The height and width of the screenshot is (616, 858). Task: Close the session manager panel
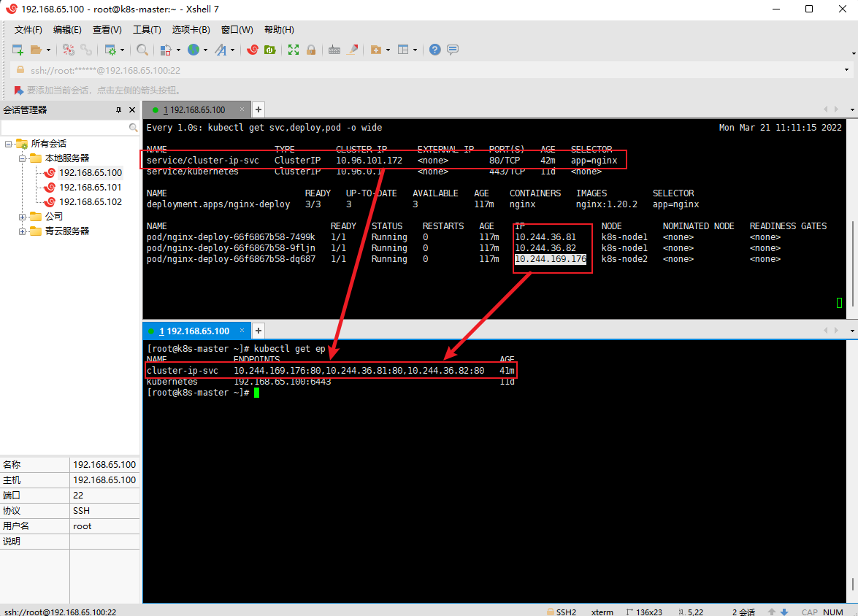pyautogui.click(x=132, y=110)
